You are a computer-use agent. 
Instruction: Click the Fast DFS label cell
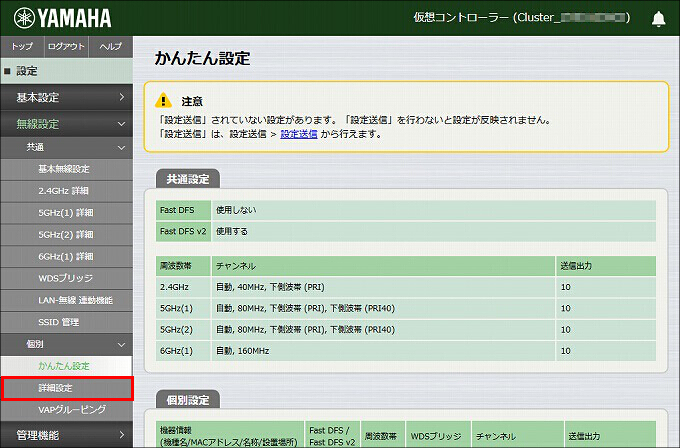pos(183,210)
